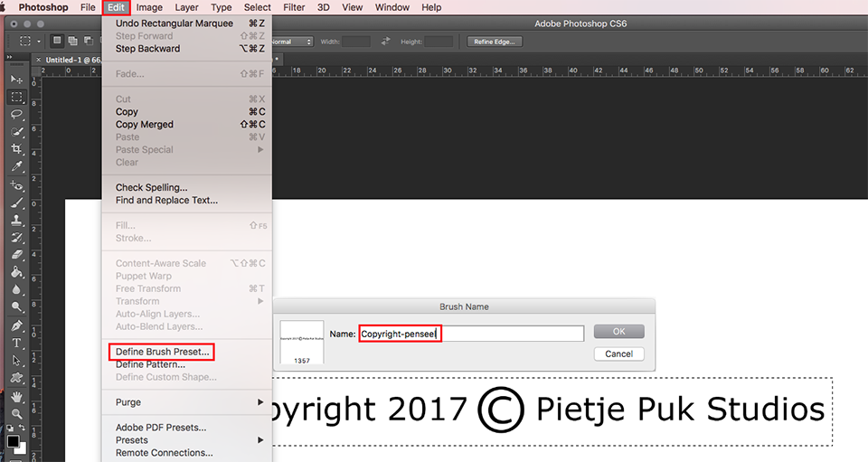
Task: Open the Layer menu
Action: click(x=186, y=7)
